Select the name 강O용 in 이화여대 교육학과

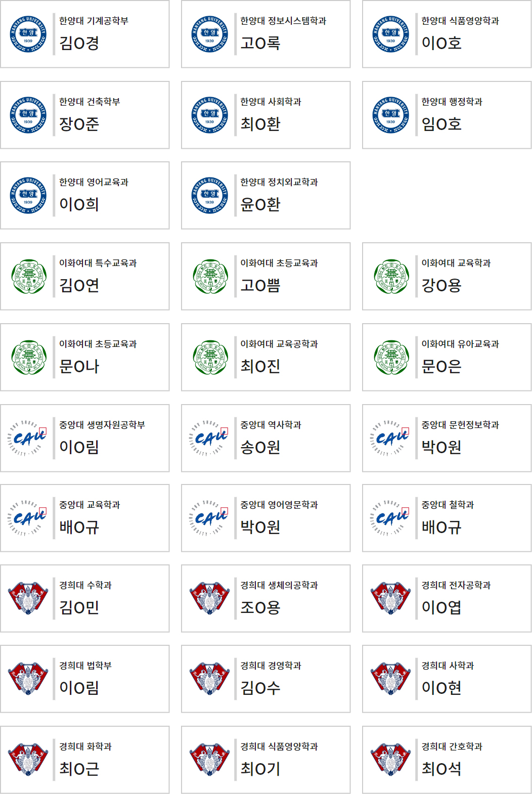tap(441, 286)
